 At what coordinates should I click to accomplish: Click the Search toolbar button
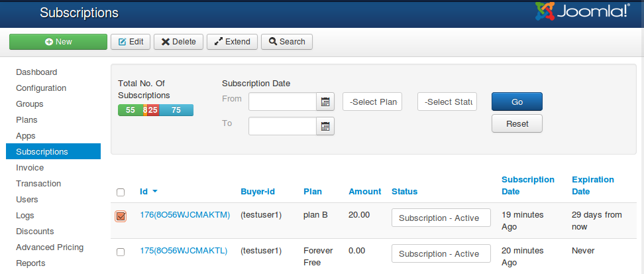pyautogui.click(x=287, y=42)
